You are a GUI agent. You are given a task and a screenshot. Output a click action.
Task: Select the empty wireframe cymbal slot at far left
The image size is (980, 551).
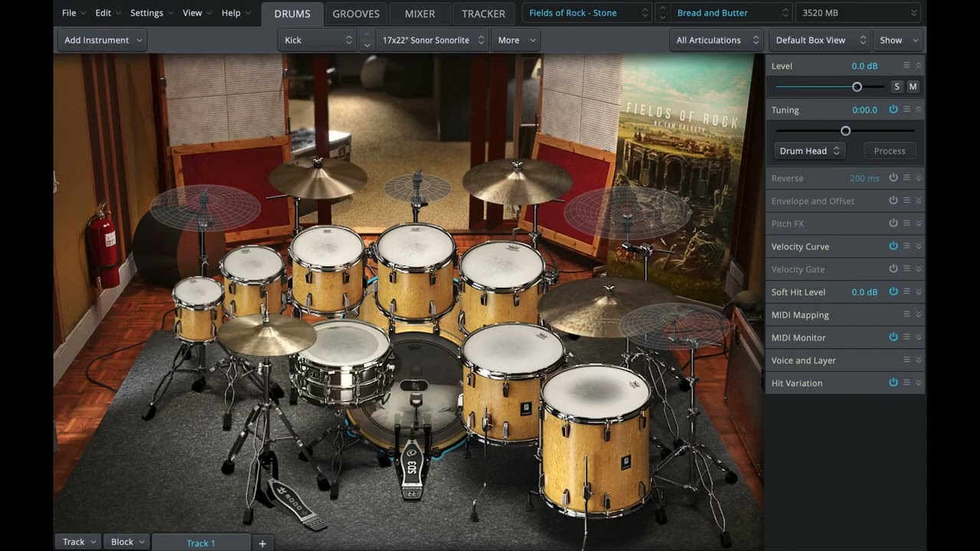pyautogui.click(x=204, y=207)
